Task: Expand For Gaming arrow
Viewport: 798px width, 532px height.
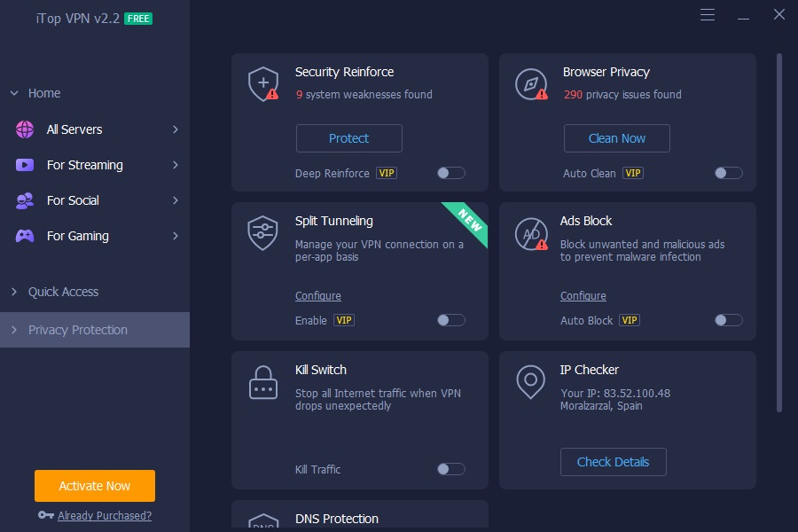Action: 175,236
